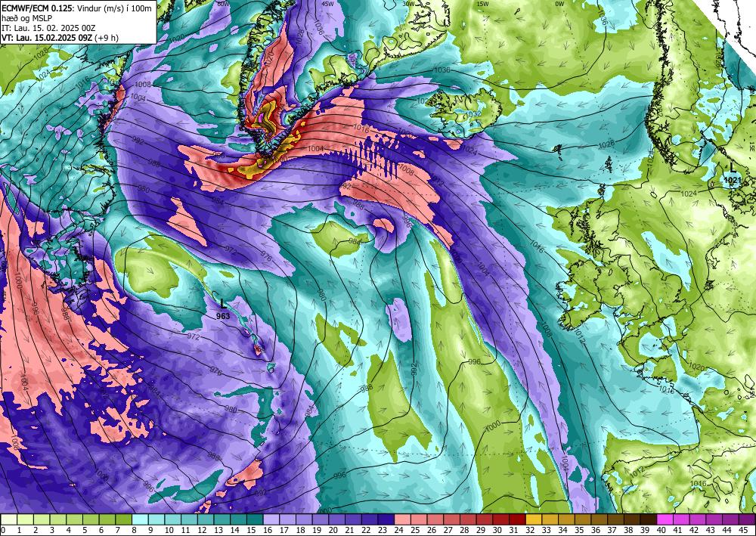Click the 'IT: Lau. 15. 02. 2025 00Z' line
Image resolution: width=756 pixels, height=536 pixels.
(x=48, y=28)
